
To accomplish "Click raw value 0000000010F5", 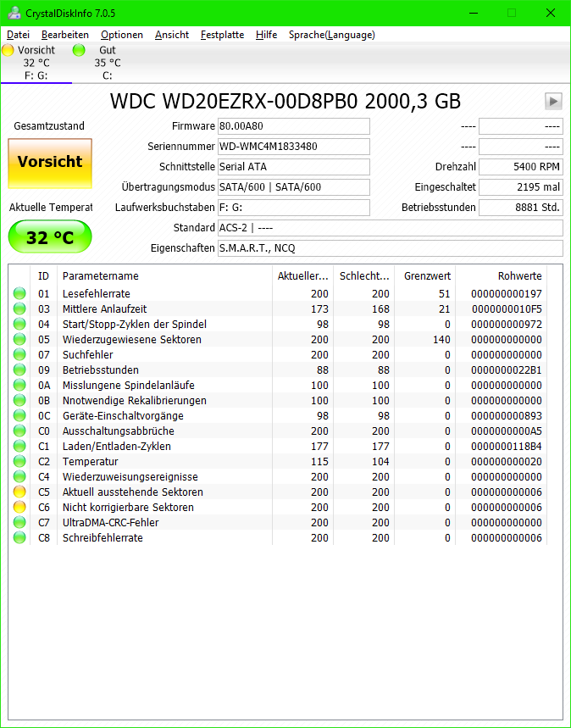I will [507, 309].
